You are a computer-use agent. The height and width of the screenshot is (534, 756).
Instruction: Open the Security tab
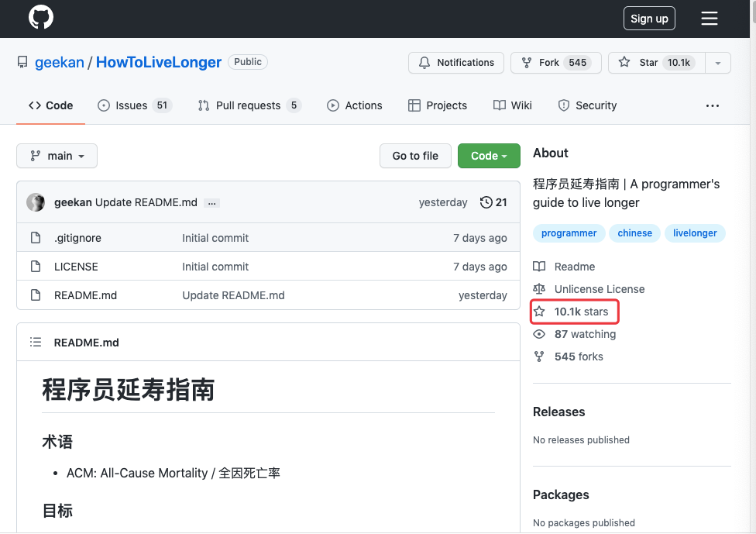(x=587, y=105)
